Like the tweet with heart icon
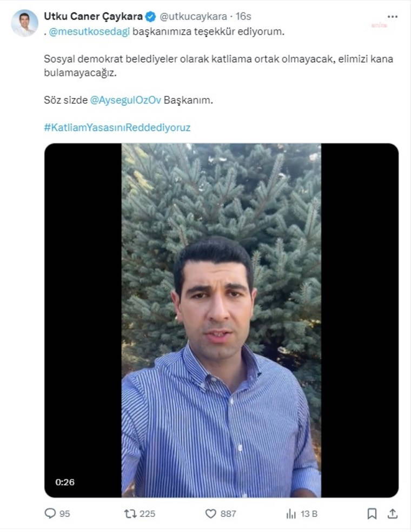 210,514
